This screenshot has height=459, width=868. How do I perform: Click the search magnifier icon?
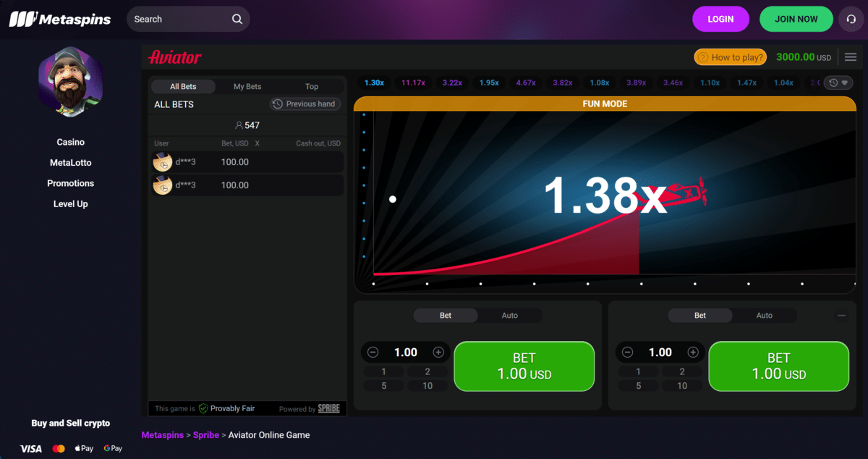tap(237, 20)
